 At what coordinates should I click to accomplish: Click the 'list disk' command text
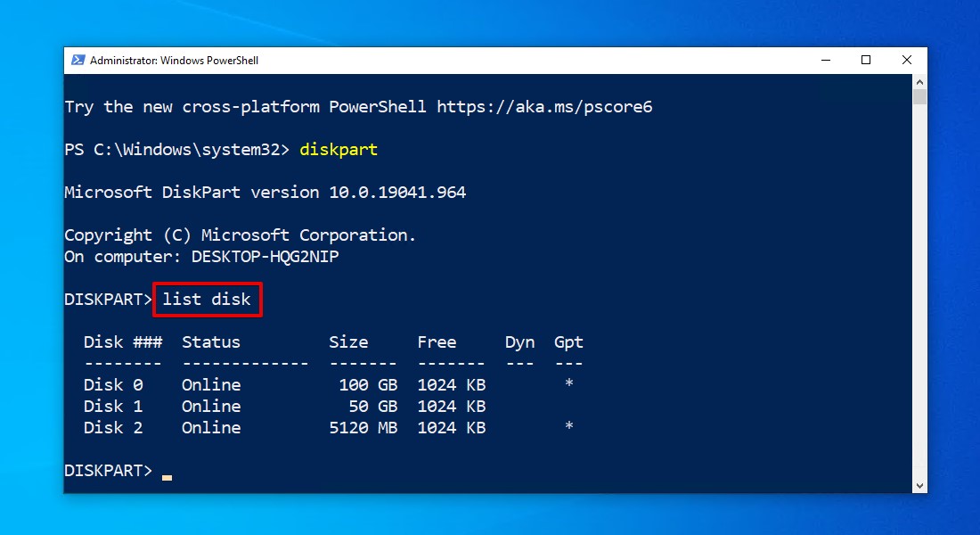207,299
